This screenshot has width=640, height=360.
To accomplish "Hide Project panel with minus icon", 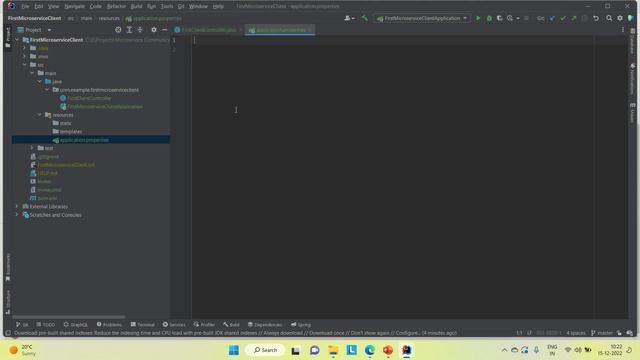I will point(164,30).
